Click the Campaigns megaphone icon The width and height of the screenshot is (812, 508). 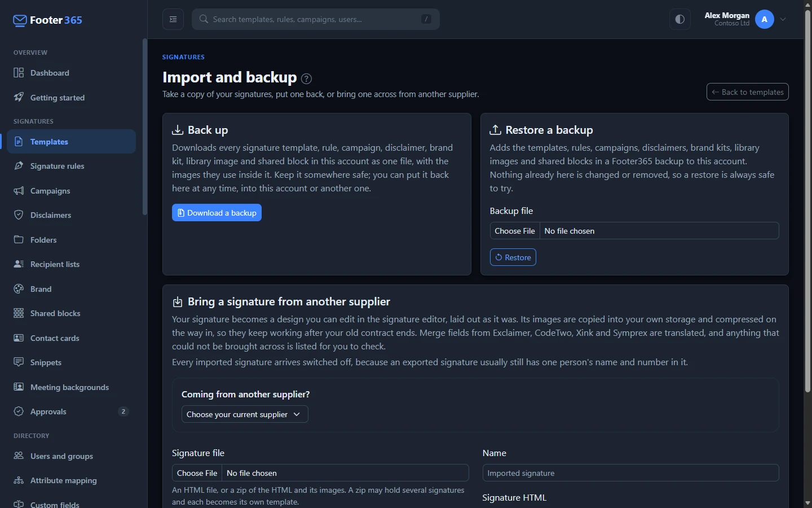19,191
